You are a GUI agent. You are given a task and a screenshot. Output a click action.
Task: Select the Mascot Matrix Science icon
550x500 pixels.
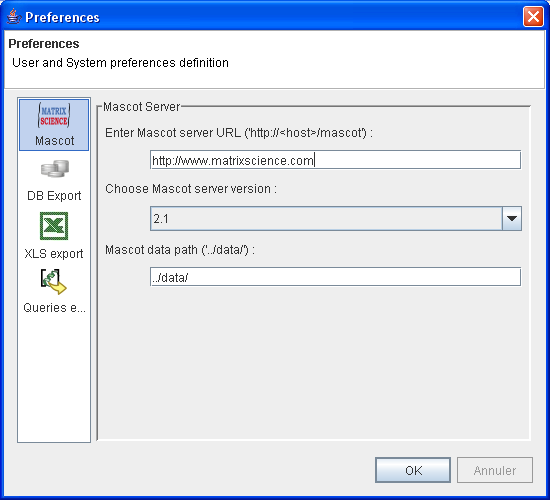[54, 115]
